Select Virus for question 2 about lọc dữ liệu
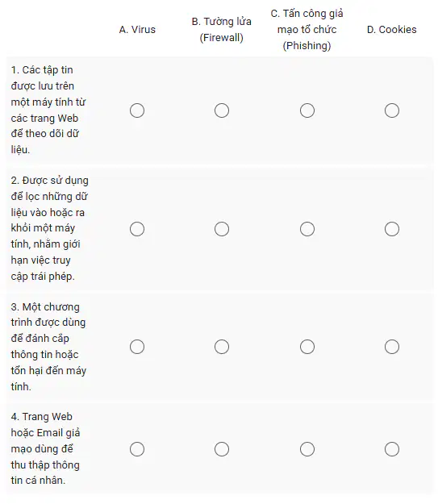438x504 pixels. point(137,229)
